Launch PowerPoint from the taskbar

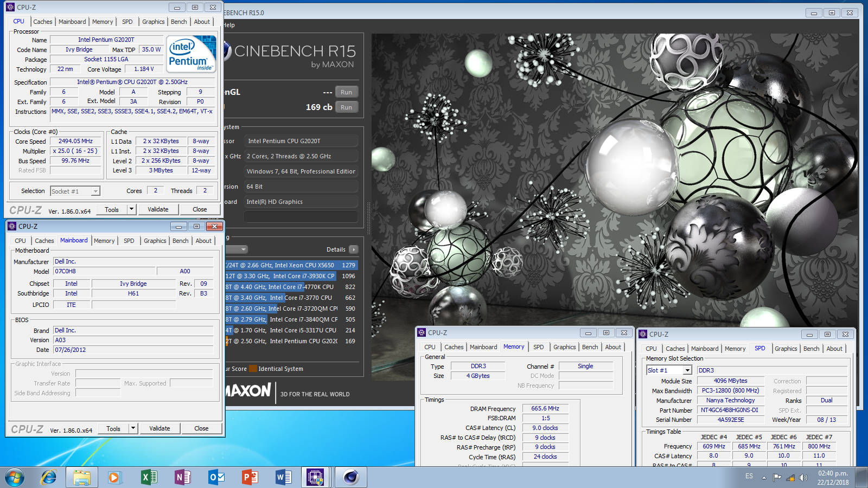(x=250, y=477)
